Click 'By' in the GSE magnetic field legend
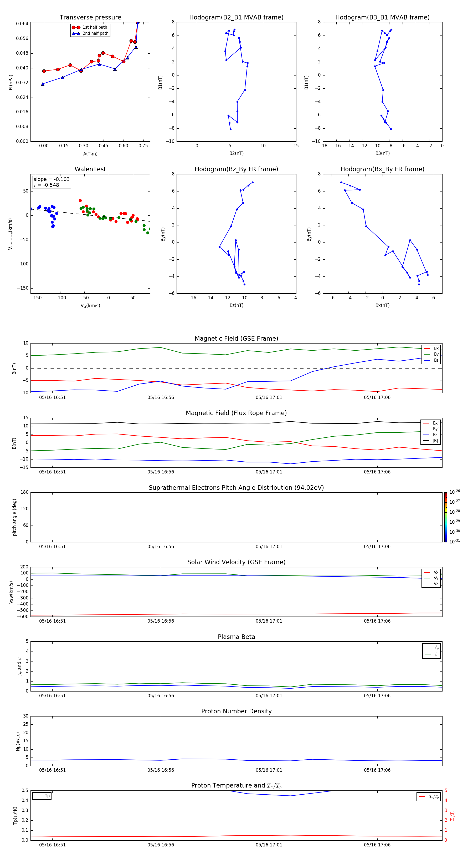This screenshot has height=868, width=473. tap(431, 355)
